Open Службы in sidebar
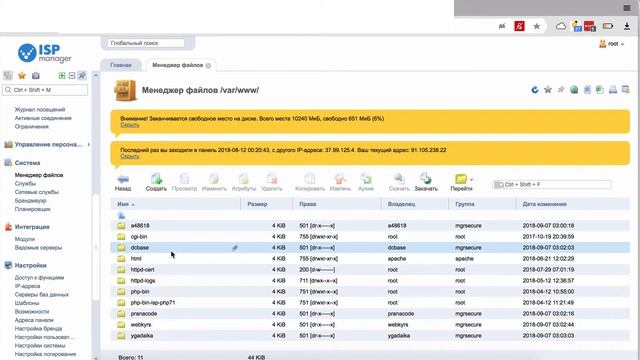 pos(25,184)
